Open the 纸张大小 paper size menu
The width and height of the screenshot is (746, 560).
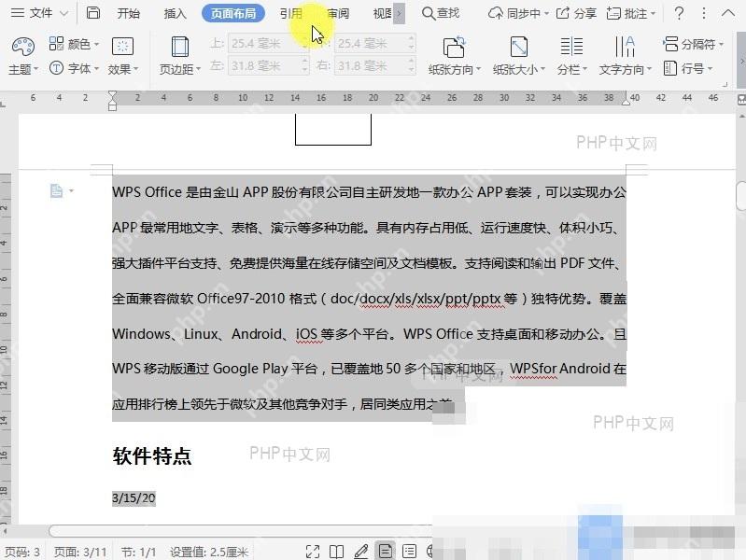[518, 56]
